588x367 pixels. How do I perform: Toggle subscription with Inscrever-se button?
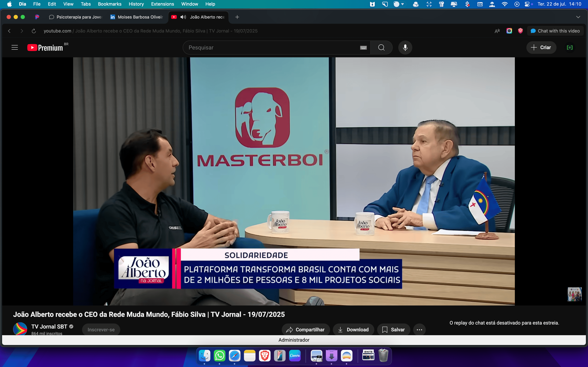click(x=101, y=330)
